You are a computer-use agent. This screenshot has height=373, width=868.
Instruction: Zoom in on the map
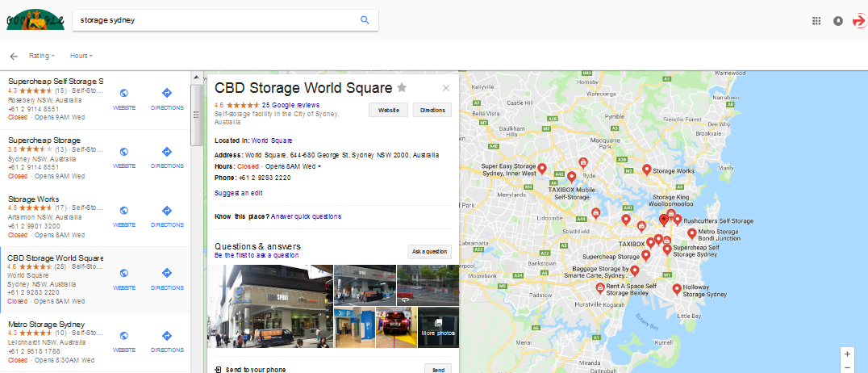point(847,354)
